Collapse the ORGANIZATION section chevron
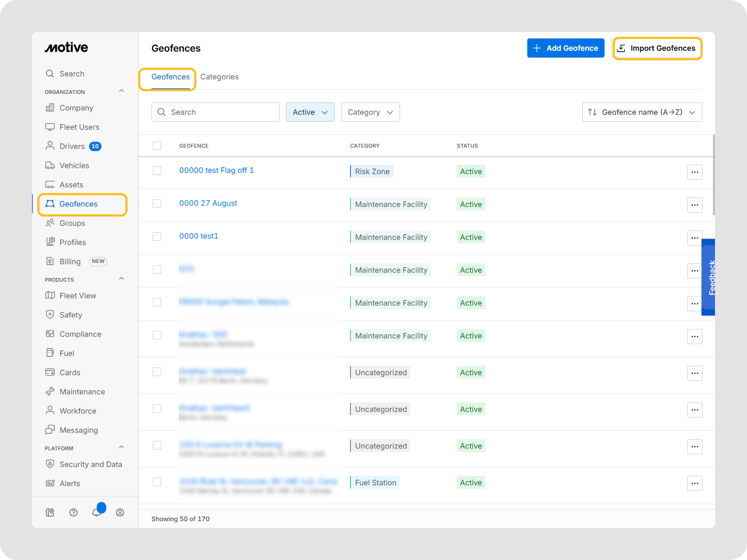The image size is (747, 560). pos(122,90)
